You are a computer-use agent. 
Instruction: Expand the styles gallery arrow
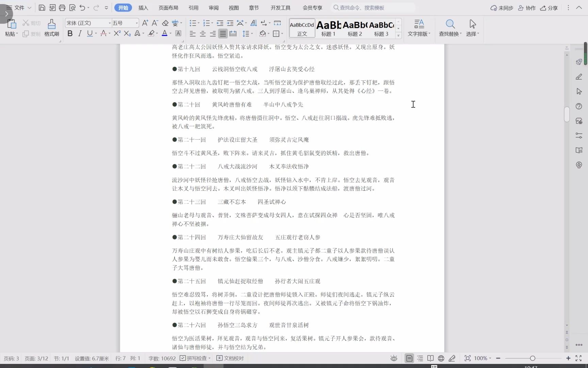click(x=398, y=35)
